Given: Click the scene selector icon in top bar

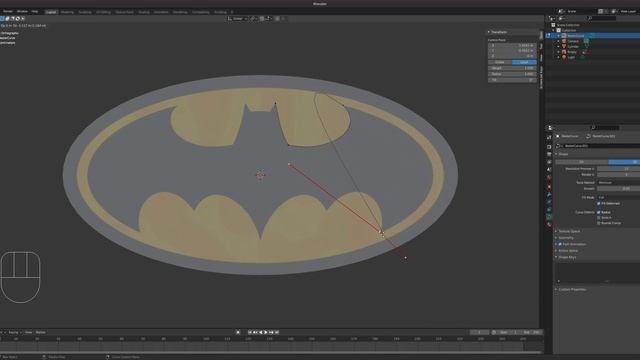Looking at the screenshot, I should coord(561,11).
